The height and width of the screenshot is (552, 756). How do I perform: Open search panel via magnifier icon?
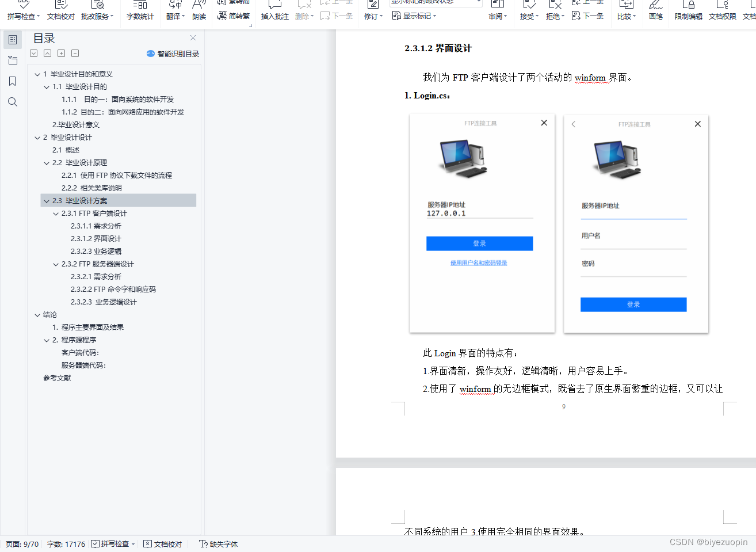click(13, 102)
